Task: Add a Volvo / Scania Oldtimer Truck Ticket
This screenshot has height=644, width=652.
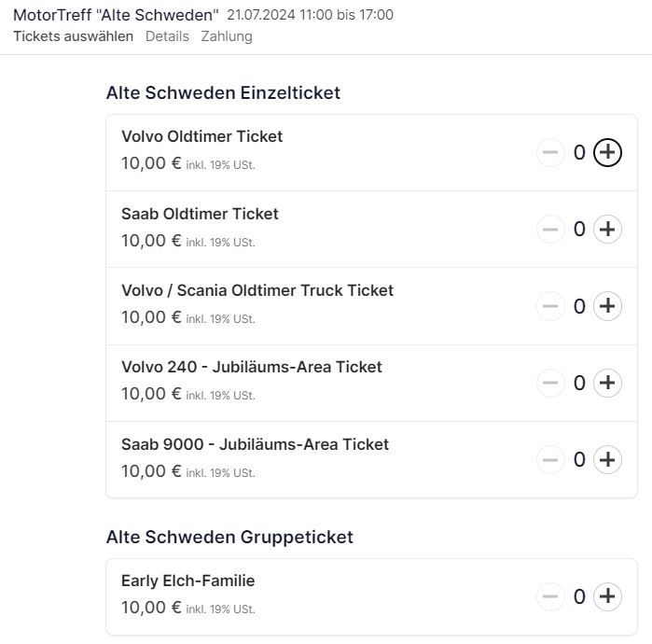Action: click(x=607, y=306)
